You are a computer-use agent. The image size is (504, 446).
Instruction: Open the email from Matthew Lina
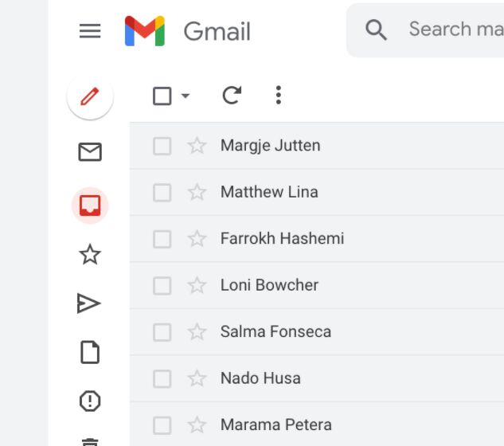pos(317,192)
